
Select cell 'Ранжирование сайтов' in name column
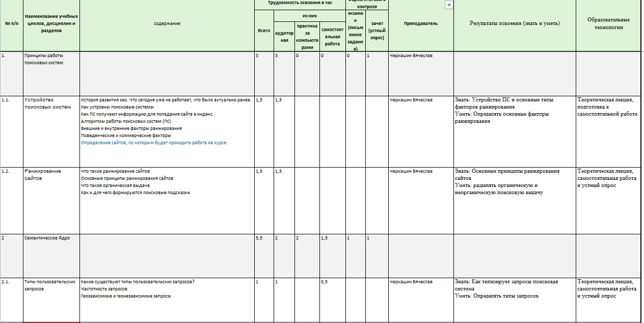(51, 200)
